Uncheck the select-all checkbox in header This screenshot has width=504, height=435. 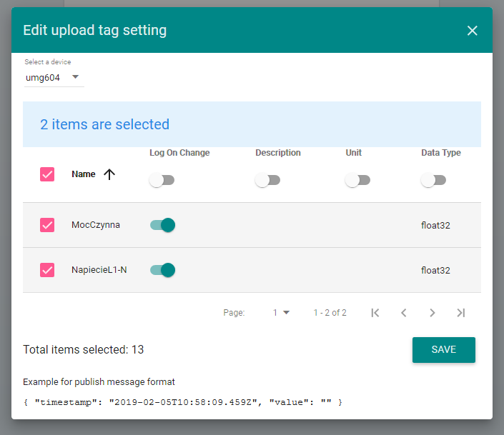47,174
